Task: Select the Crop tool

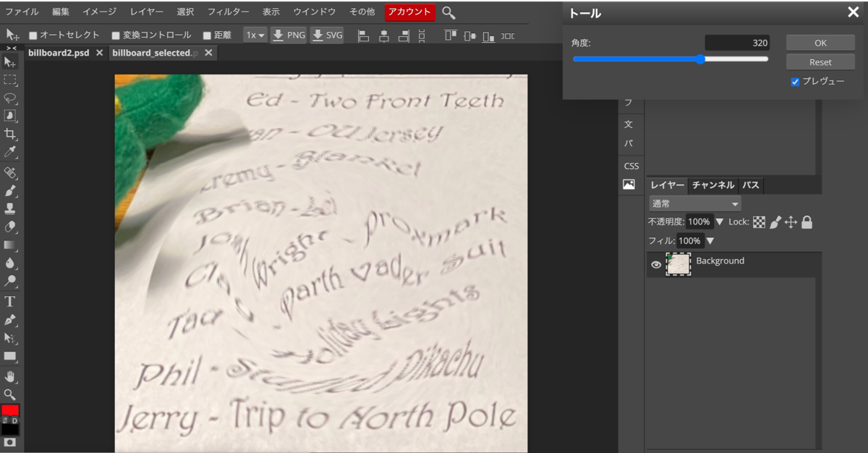Action: [x=10, y=134]
